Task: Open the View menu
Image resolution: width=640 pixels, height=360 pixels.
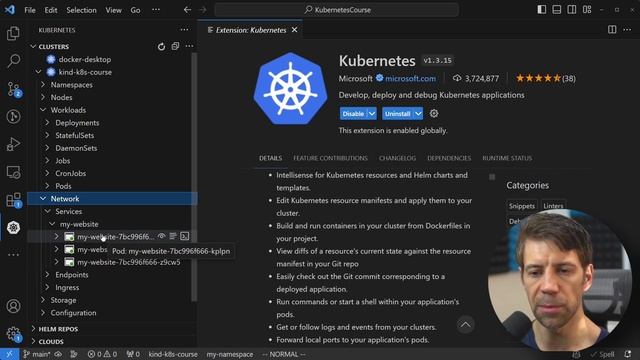Action: click(x=113, y=10)
